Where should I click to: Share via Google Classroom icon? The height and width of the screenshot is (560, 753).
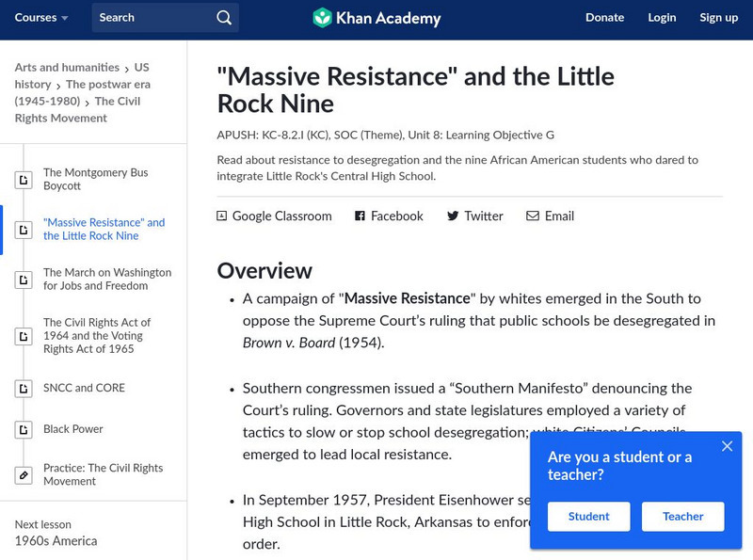[x=222, y=216]
